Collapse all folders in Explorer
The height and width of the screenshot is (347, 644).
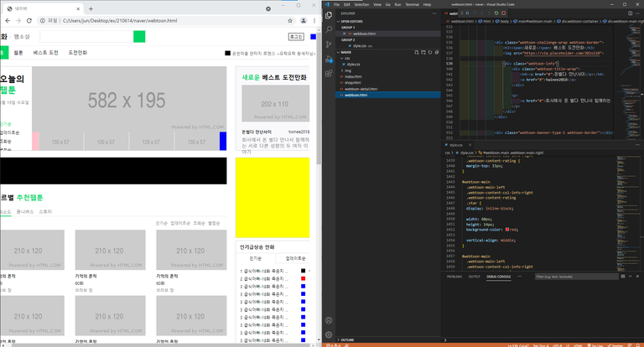point(437,52)
